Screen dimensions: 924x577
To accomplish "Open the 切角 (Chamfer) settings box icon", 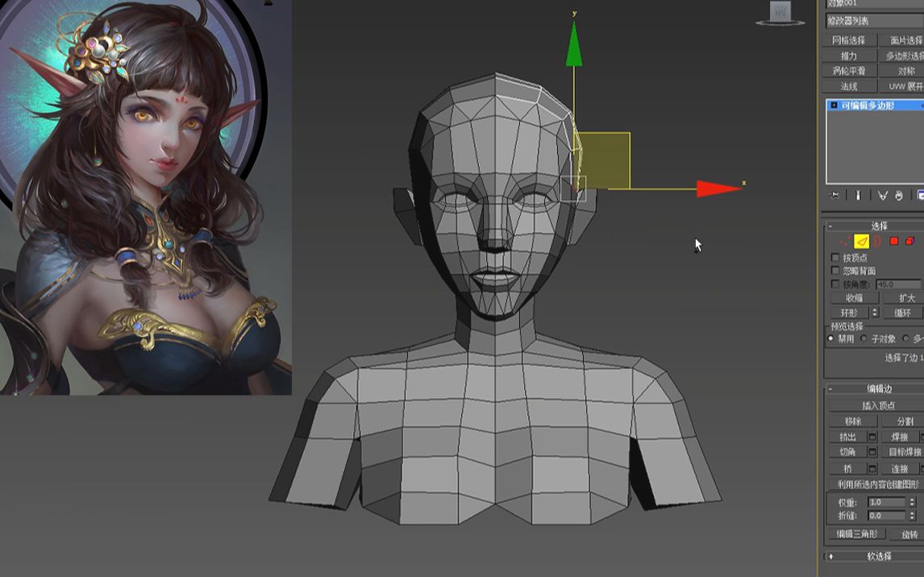I will [871, 451].
